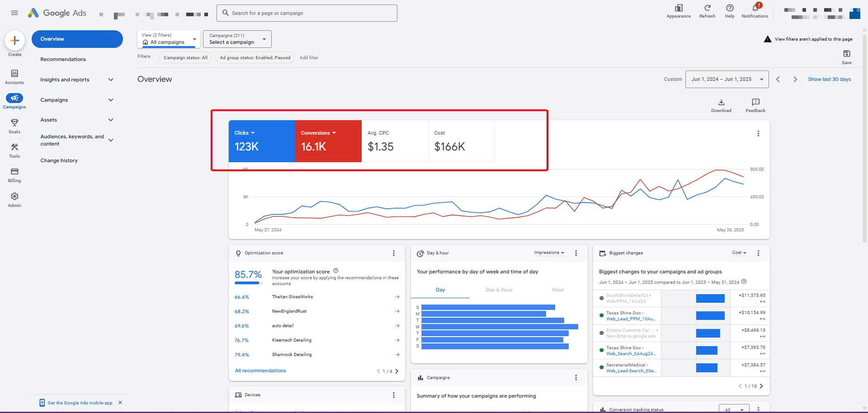Click Add filter
Image resolution: width=868 pixels, height=413 pixels.
pos(309,57)
